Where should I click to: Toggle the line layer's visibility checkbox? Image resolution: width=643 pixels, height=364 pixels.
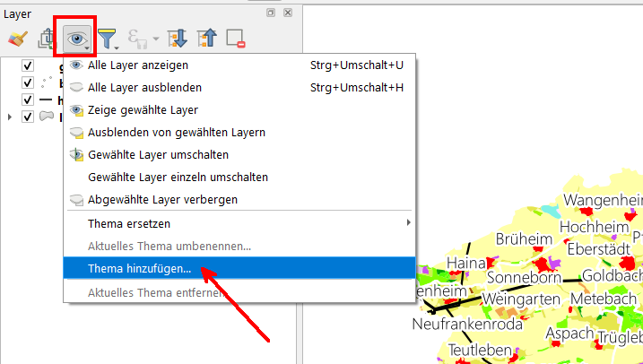click(28, 100)
